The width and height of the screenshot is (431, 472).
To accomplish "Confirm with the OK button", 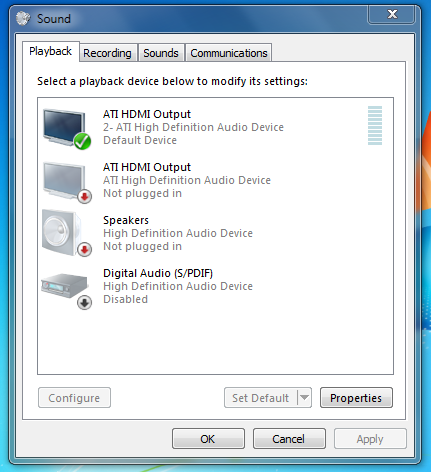I will (x=208, y=439).
